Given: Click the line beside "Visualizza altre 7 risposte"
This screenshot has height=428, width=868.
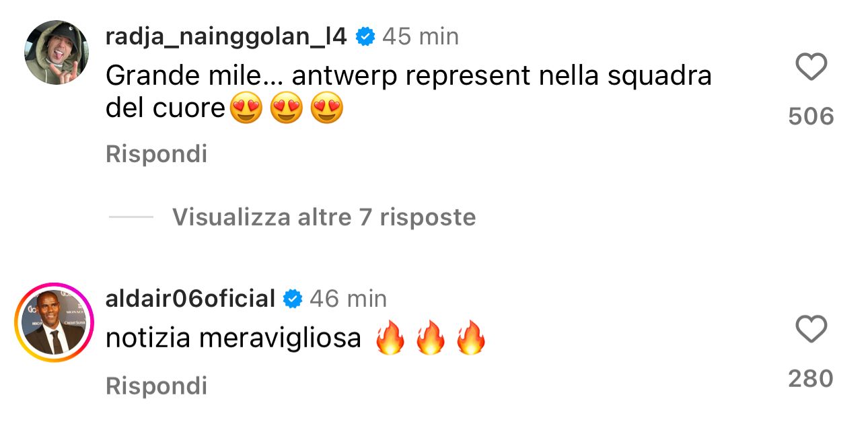Looking at the screenshot, I should click(131, 217).
